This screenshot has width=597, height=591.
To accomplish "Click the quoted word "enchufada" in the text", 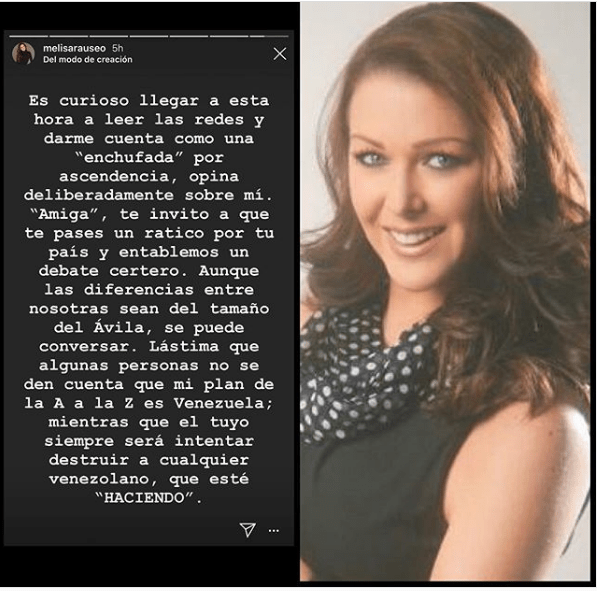I will pos(129,158).
